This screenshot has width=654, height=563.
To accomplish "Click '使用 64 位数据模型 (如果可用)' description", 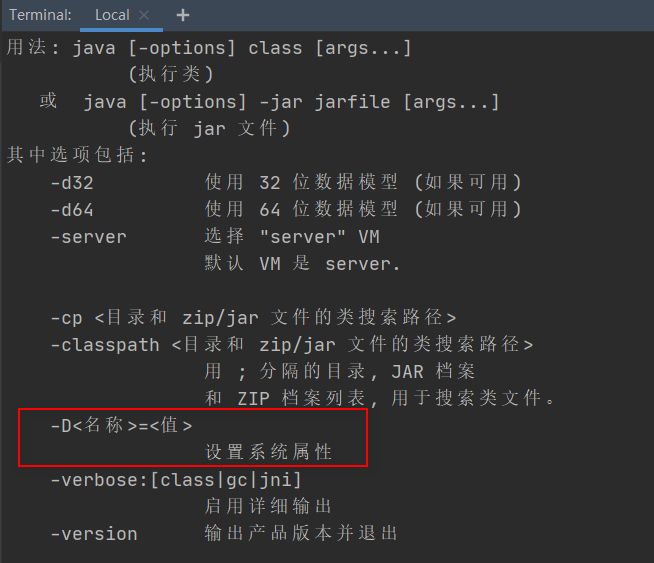I will pyautogui.click(x=363, y=209).
